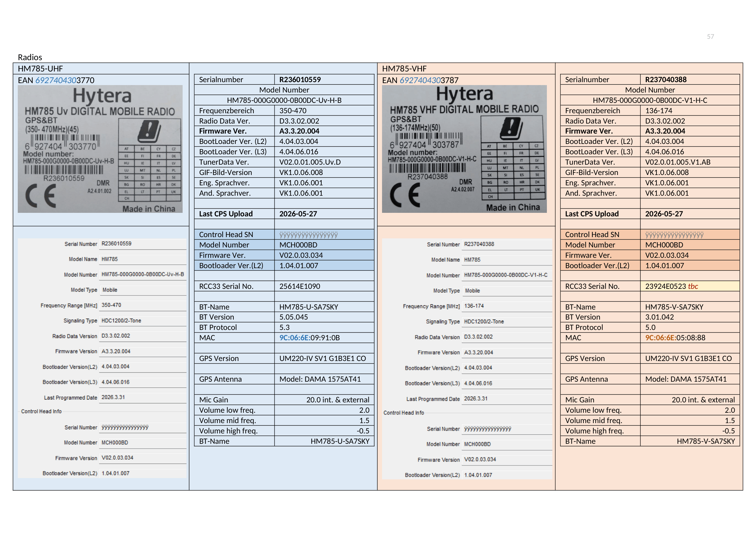Click BT-Name value HM785-V-SA7SKY under BT Version
Screen dimensions: 756x535
coord(674,307)
